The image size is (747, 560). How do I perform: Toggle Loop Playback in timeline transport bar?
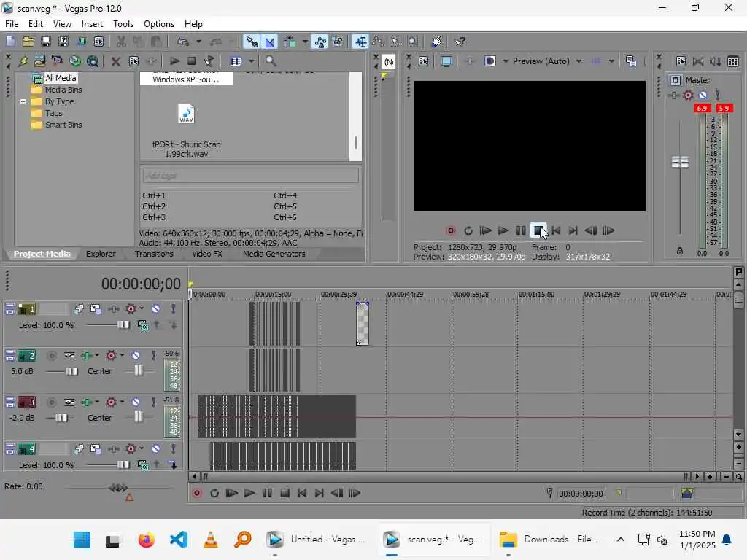(x=214, y=494)
